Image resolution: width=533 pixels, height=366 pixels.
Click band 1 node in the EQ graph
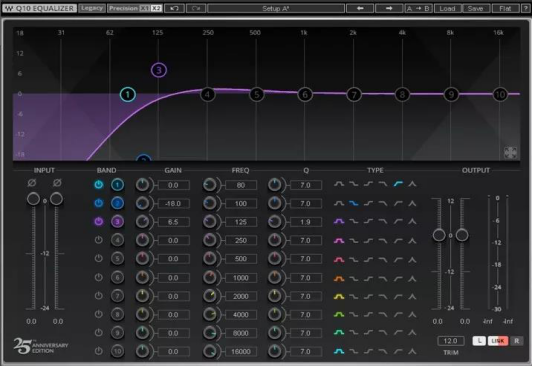point(128,94)
